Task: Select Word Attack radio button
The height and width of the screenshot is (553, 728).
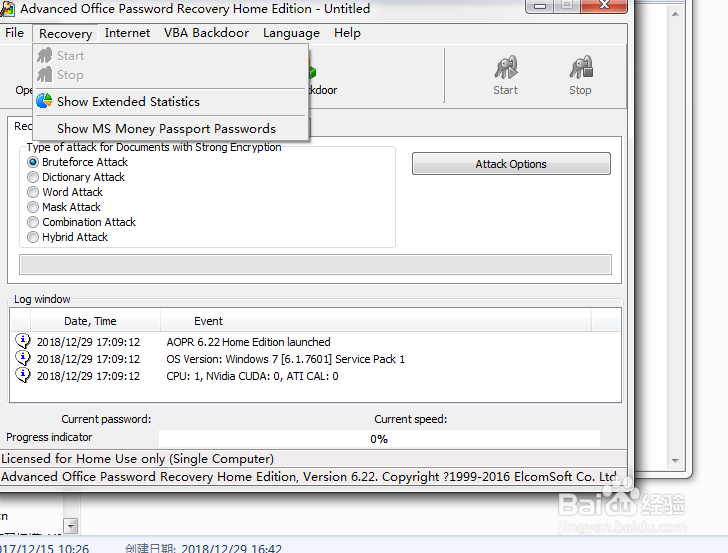Action: point(32,192)
